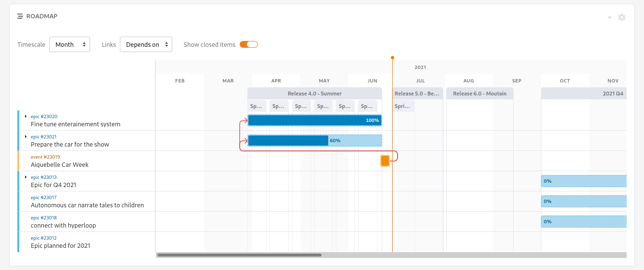Screen dimensions: 644x270
Task: Click 'Fine tune enterainement system' title
Action: (x=76, y=124)
